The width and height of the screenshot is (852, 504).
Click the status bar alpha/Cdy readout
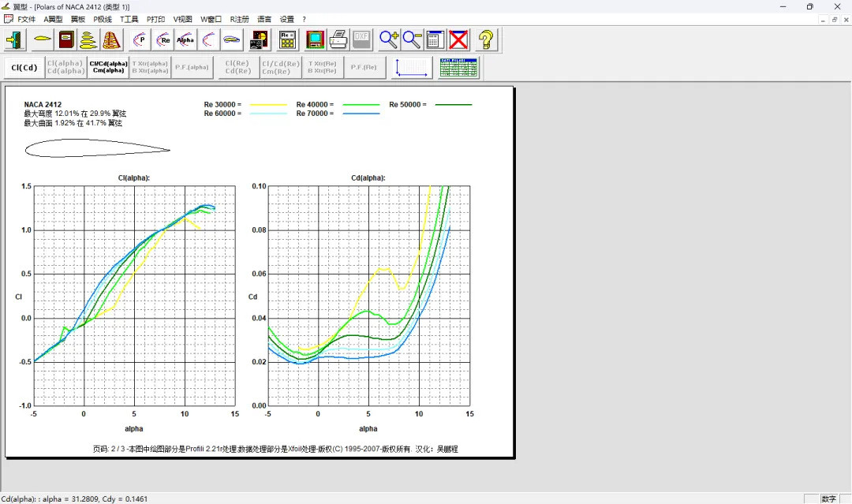tap(74, 498)
